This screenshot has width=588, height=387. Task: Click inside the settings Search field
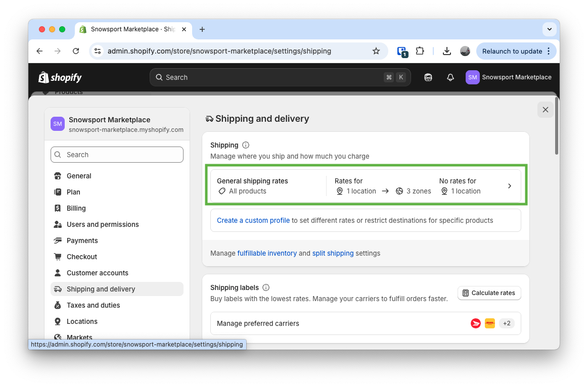point(117,154)
